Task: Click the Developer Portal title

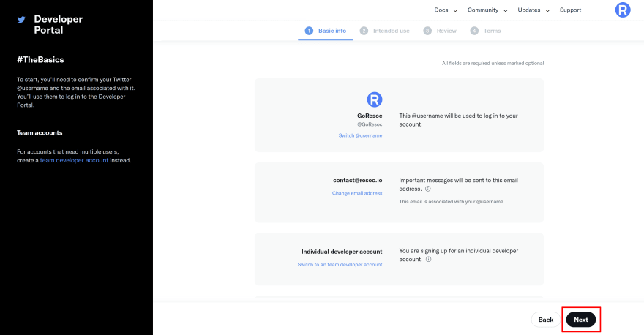Action: point(58,25)
